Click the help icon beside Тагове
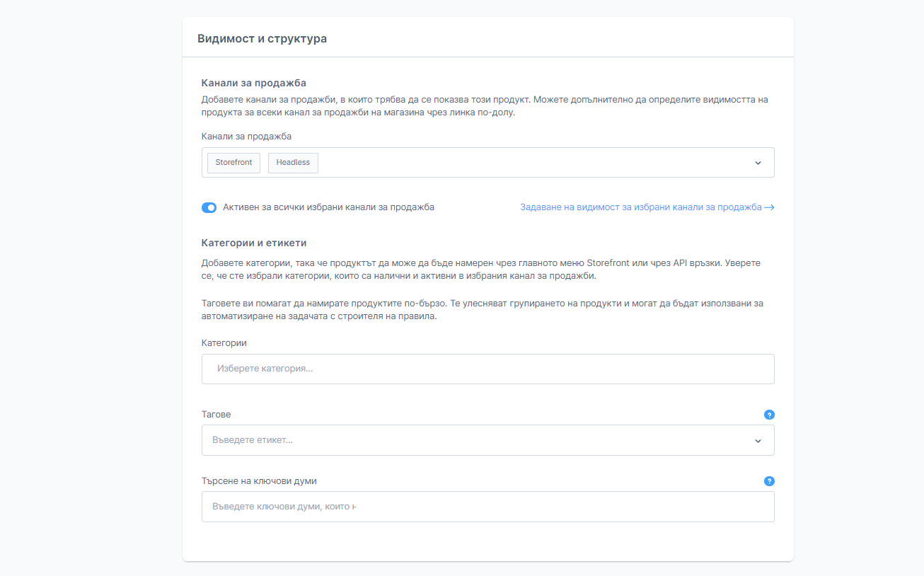 point(769,415)
